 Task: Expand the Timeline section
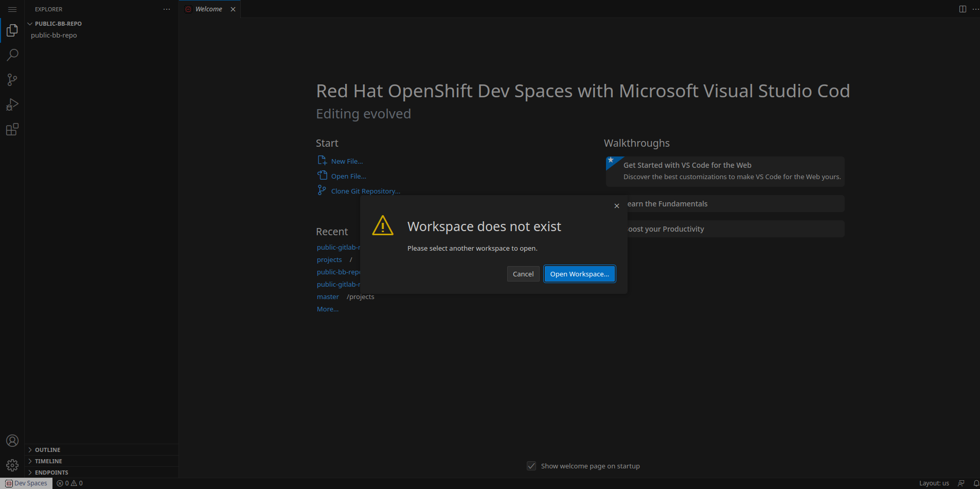pos(48,461)
